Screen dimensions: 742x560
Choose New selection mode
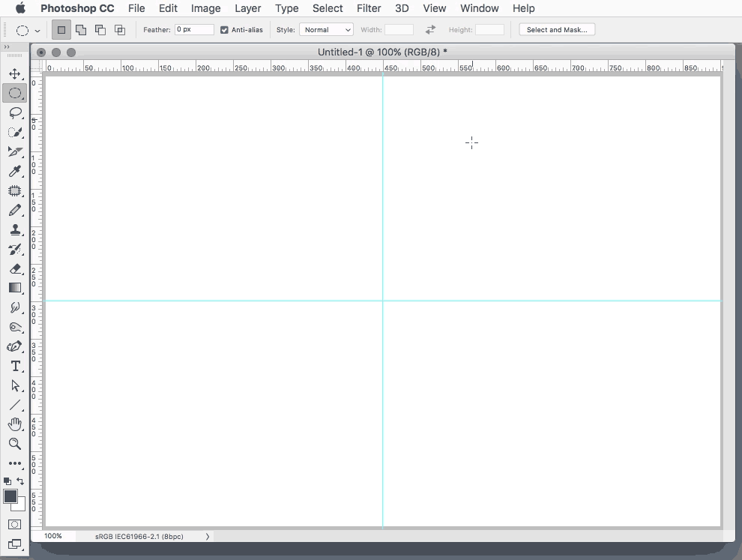[61, 30]
